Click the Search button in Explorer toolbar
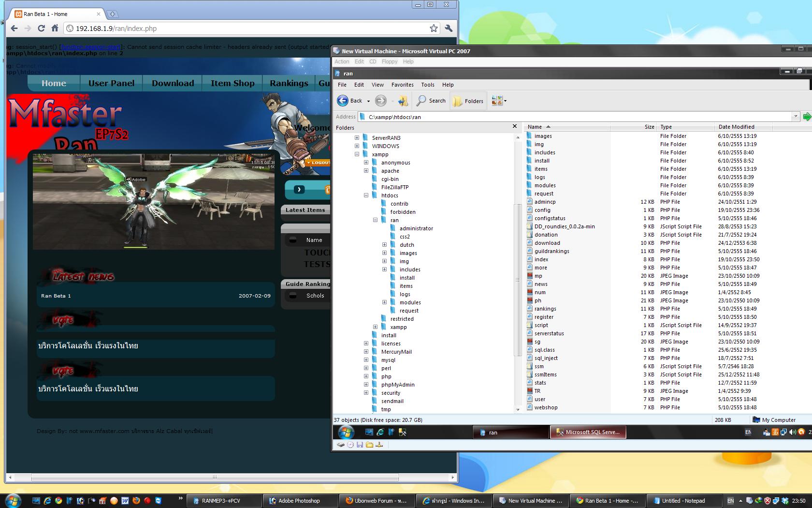This screenshot has width=812, height=508. click(431, 101)
